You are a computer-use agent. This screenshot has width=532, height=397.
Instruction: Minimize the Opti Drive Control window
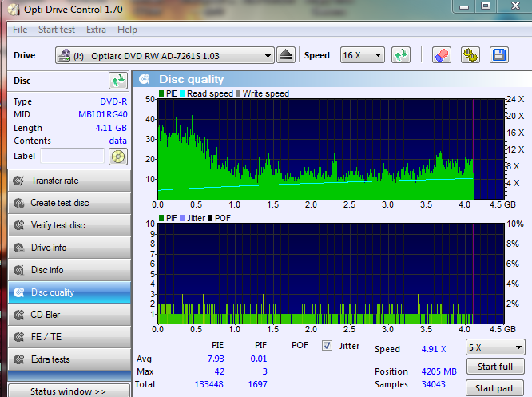pos(464,6)
